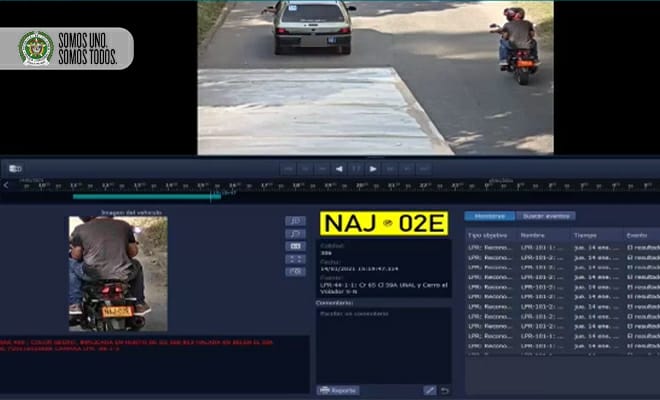
Task: Click the edit pencil icon below comment box
Action: click(x=429, y=389)
